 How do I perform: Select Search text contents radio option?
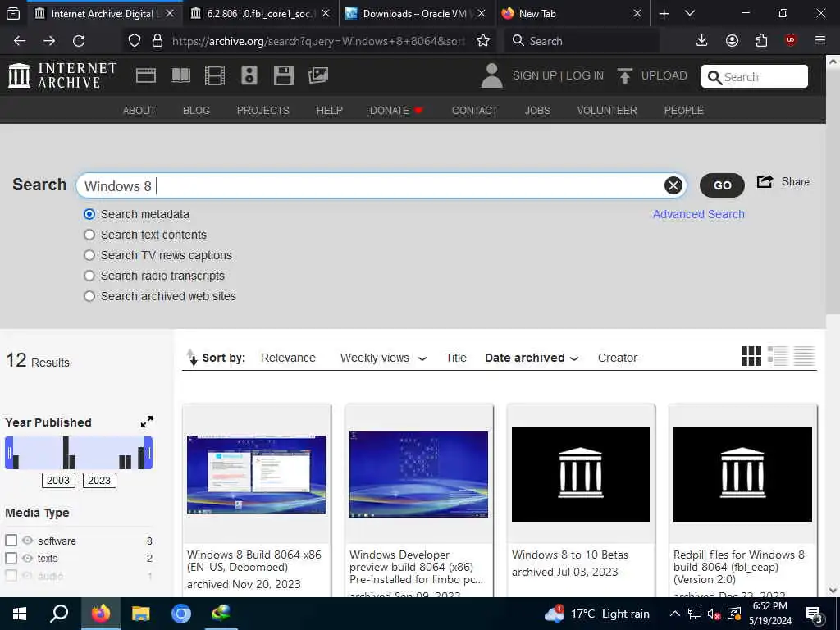89,235
